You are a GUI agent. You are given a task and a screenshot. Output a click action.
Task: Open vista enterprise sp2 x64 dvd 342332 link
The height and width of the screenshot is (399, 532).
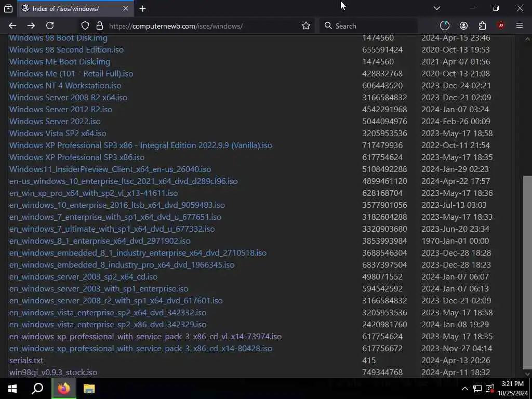(x=108, y=312)
